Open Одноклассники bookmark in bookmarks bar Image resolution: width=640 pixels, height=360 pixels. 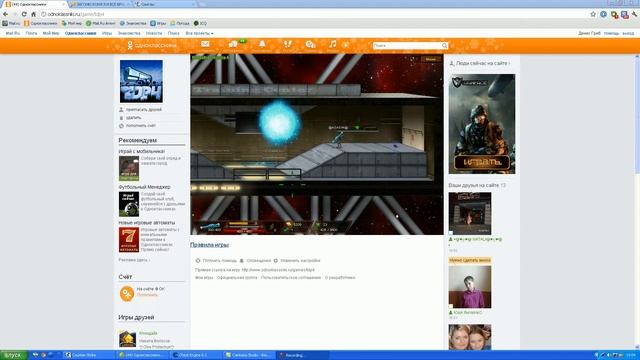pos(40,24)
